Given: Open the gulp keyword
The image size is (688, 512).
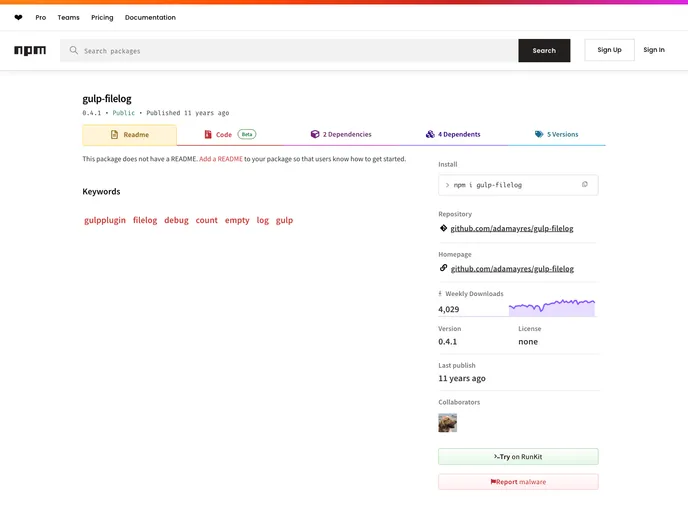Looking at the screenshot, I should tap(284, 220).
